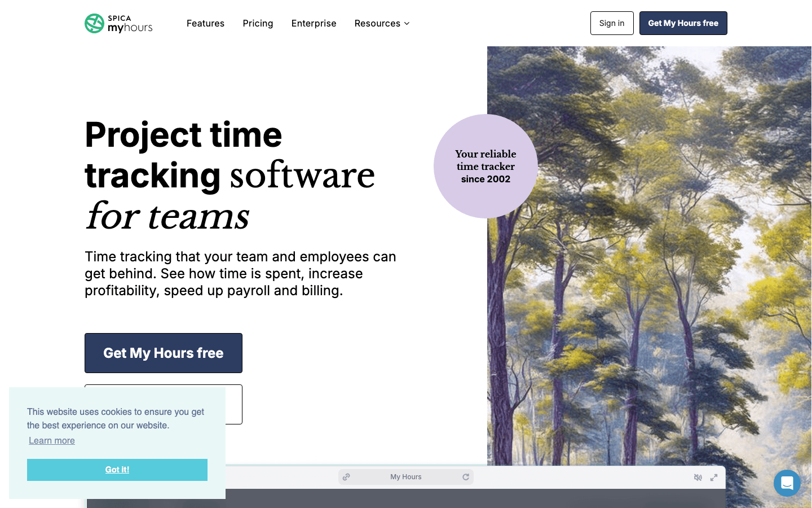Click the large Get My Hours free button
This screenshot has height=508, width=812.
[x=164, y=353]
